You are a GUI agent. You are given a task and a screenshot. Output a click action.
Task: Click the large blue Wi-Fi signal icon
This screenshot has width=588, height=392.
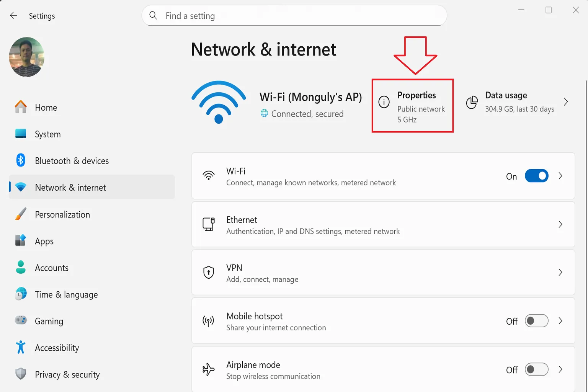pos(219,102)
